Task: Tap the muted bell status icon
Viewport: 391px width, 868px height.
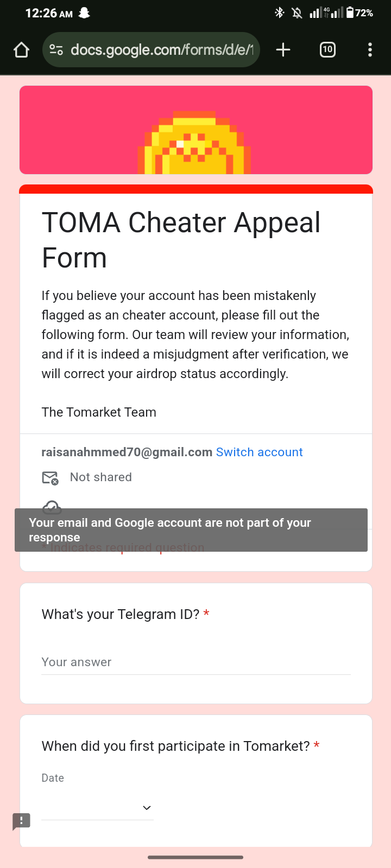Action: 297,12
